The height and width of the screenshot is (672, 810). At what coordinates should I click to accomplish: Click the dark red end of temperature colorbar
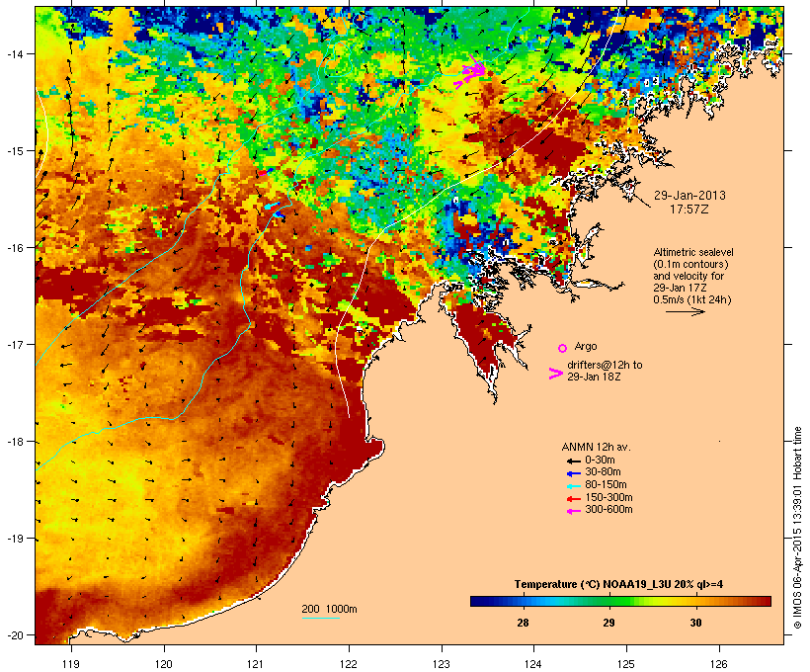[x=764, y=601]
